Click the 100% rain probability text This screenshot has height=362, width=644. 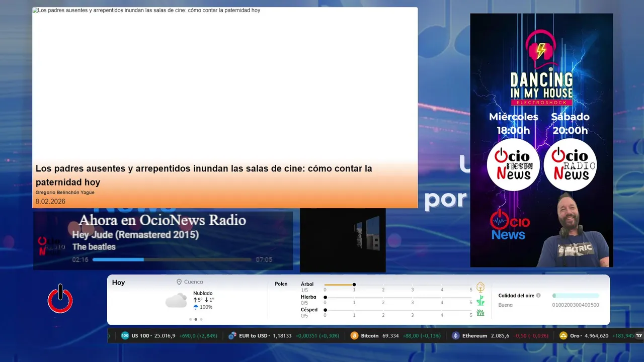(206, 307)
